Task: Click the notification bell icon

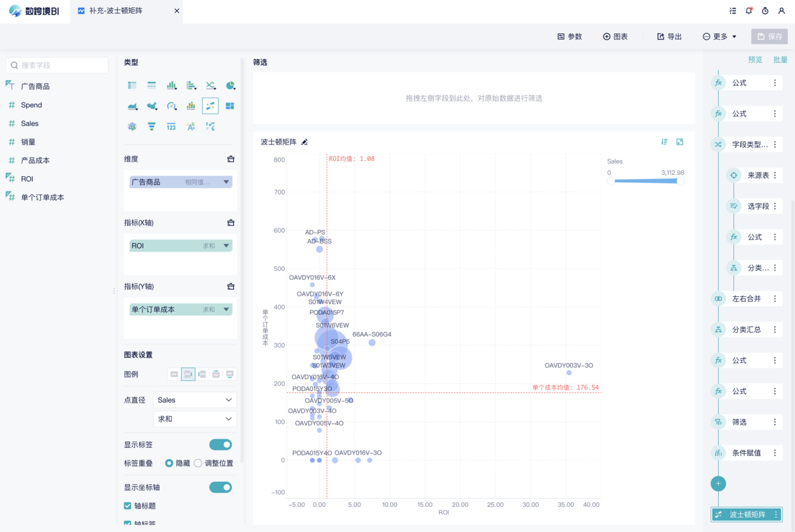Action: 749,11
